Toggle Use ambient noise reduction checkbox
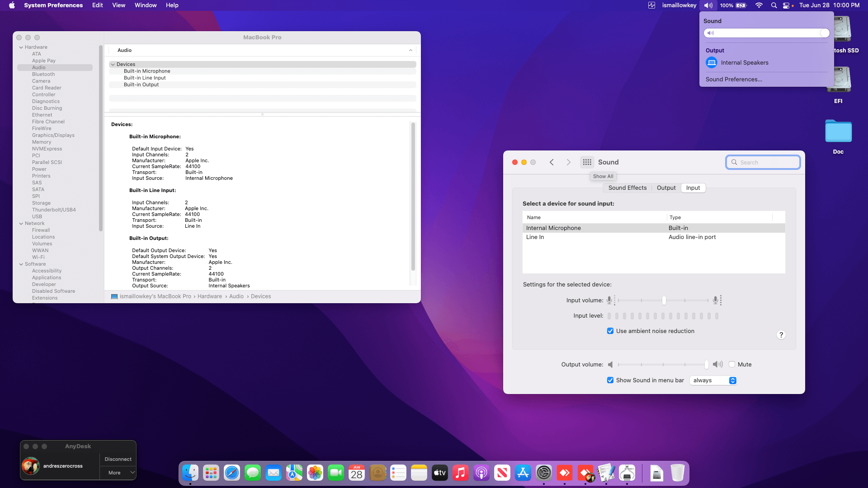This screenshot has width=868, height=488. (x=610, y=331)
